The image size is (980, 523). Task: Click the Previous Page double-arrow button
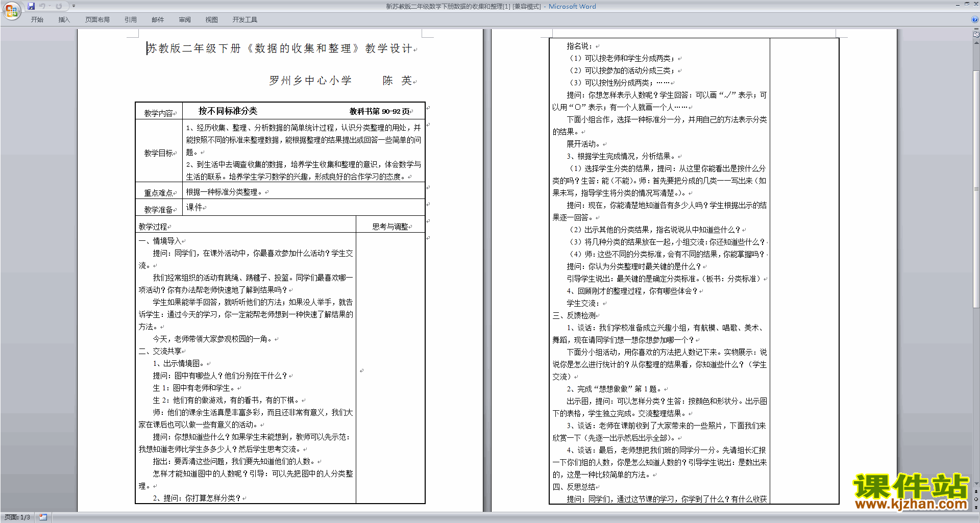pyautogui.click(x=976, y=491)
